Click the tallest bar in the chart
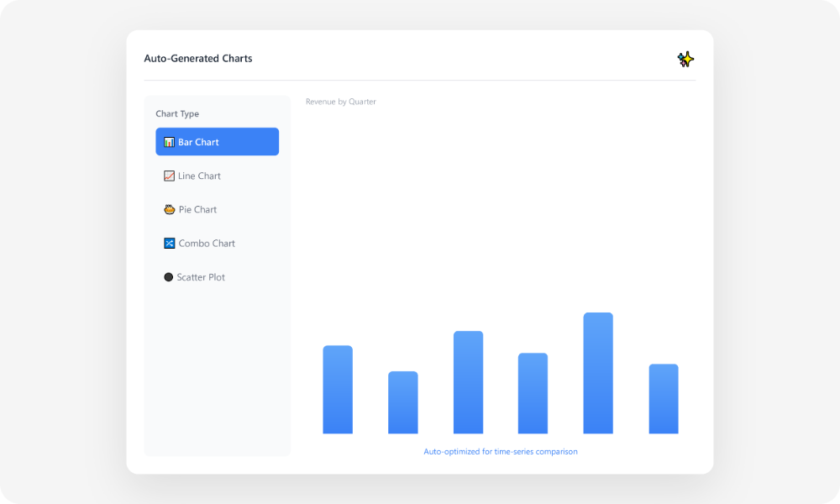The width and height of the screenshot is (840, 504). tap(597, 373)
